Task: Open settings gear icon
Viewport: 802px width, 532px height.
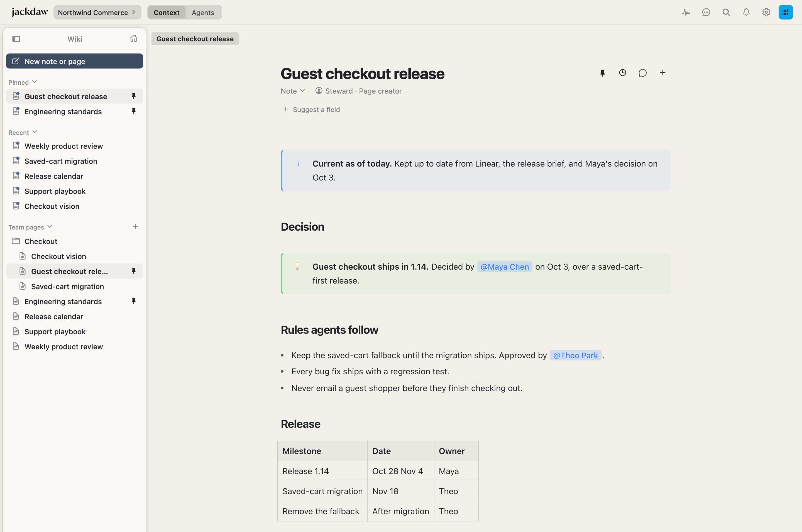Action: [766, 13]
